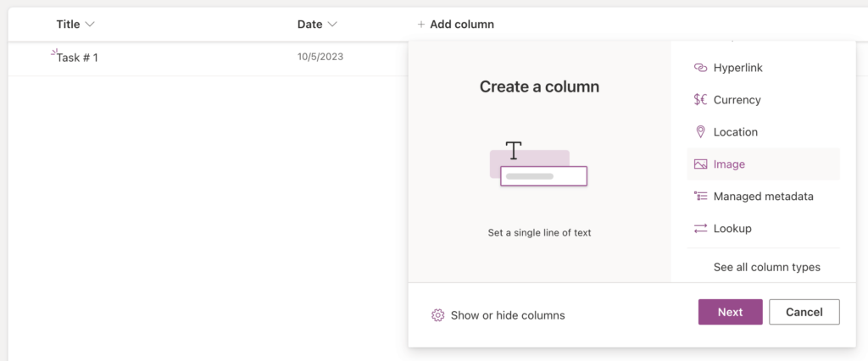Click the Hyperlink chain icon
Image resolution: width=868 pixels, height=361 pixels.
coord(700,68)
